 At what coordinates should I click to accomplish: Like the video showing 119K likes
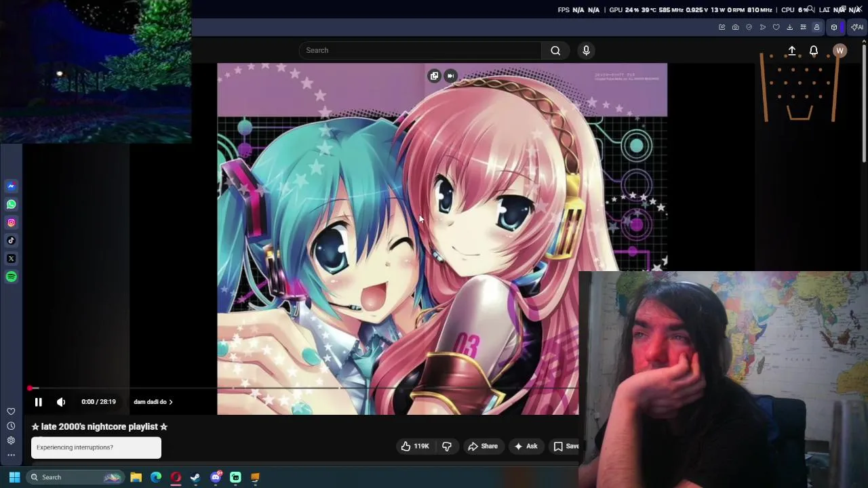click(414, 446)
